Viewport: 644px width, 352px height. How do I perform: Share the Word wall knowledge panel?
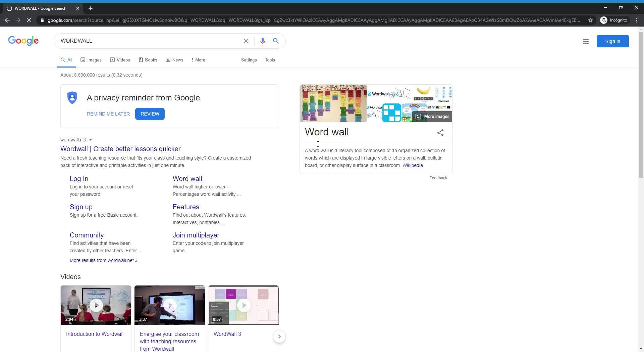point(440,133)
